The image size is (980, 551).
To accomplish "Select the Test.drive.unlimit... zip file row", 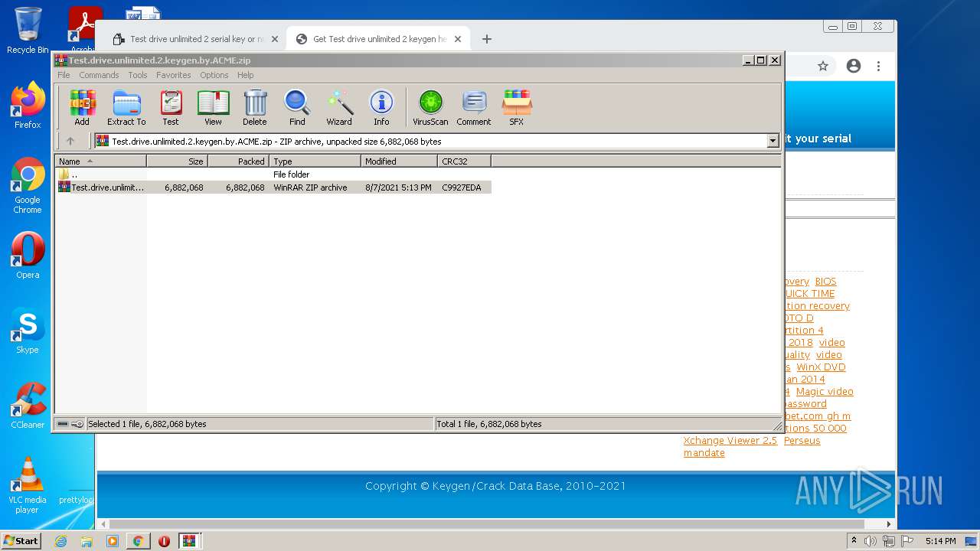I will pos(273,187).
